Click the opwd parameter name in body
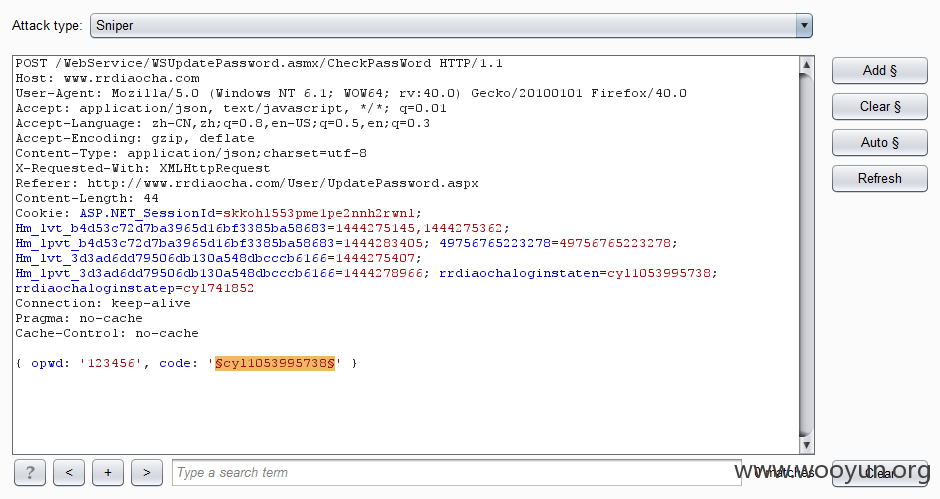 click(x=47, y=363)
